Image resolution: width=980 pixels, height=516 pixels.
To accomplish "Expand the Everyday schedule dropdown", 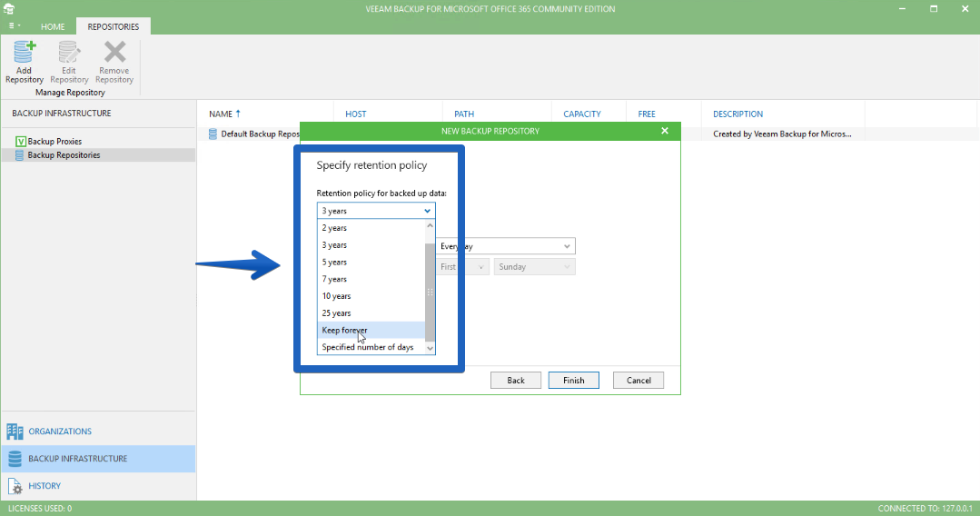I will click(505, 246).
